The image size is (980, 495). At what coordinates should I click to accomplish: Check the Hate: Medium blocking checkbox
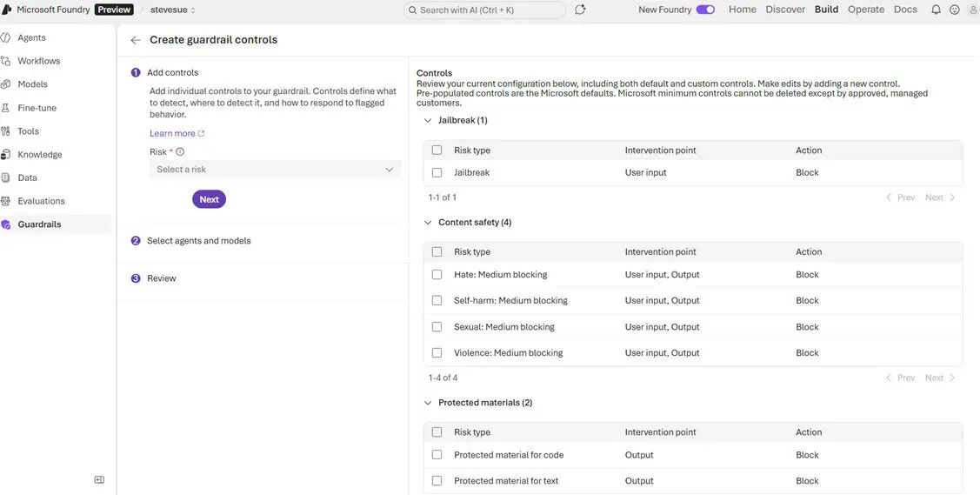point(437,274)
